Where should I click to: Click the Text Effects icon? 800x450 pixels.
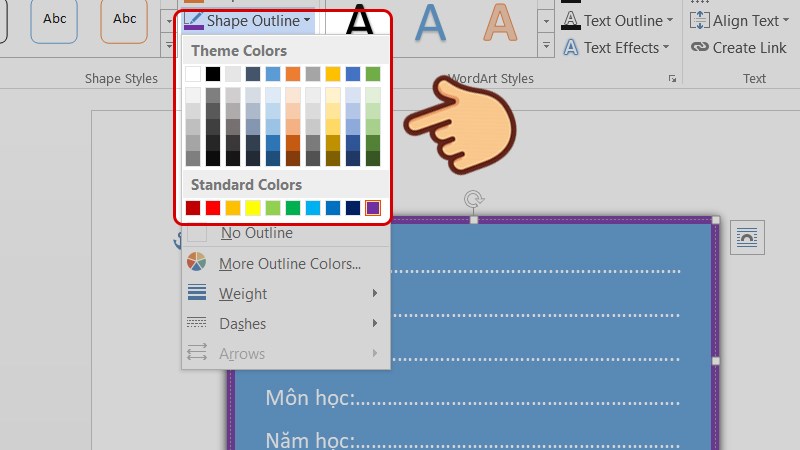tap(571, 48)
